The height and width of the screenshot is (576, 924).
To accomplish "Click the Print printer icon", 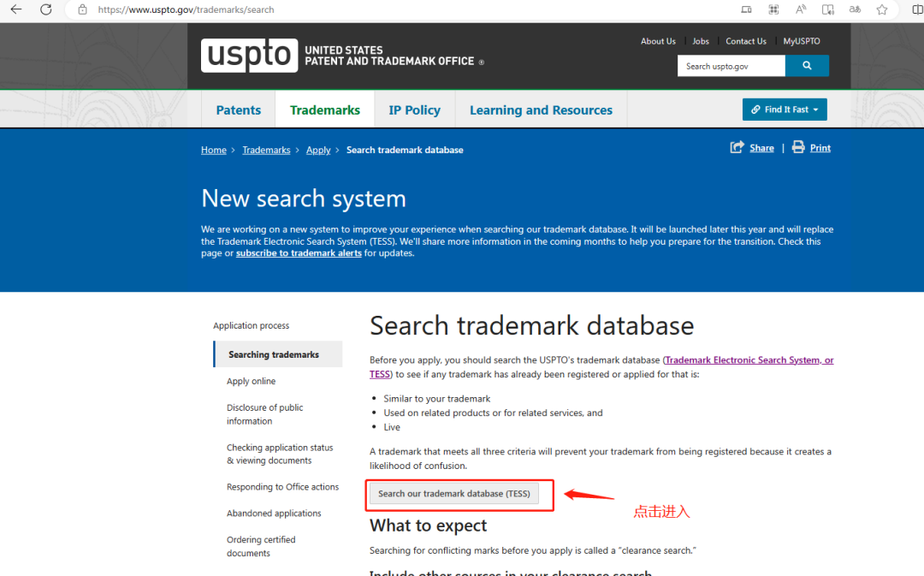I will pos(798,147).
